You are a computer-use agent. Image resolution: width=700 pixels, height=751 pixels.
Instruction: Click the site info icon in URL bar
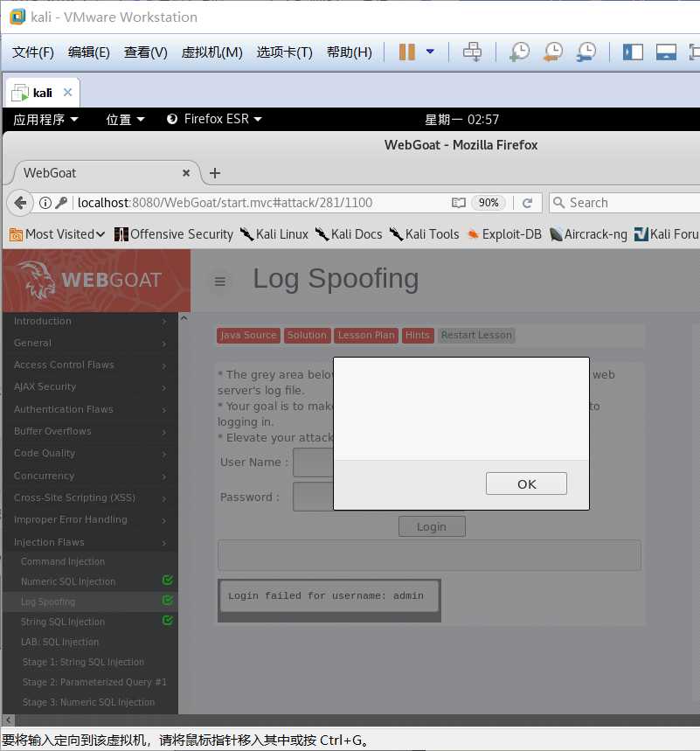45,203
